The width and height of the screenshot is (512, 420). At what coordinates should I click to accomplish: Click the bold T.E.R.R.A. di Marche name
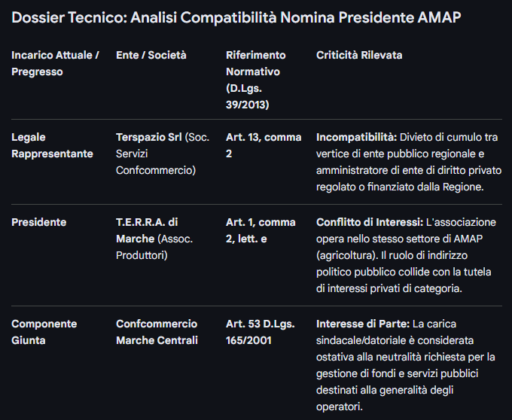click(x=147, y=230)
